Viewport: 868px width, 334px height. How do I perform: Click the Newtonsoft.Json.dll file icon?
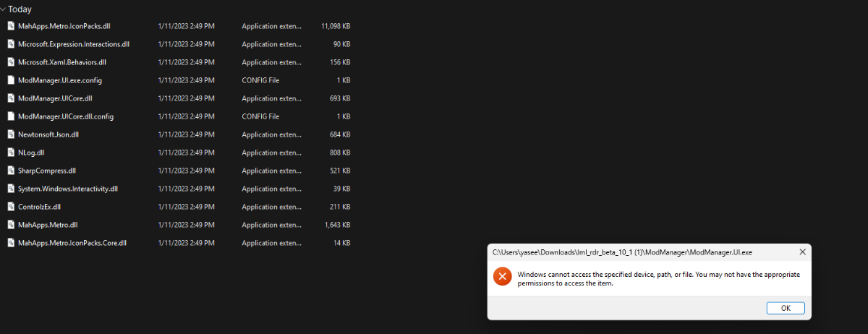pos(11,134)
